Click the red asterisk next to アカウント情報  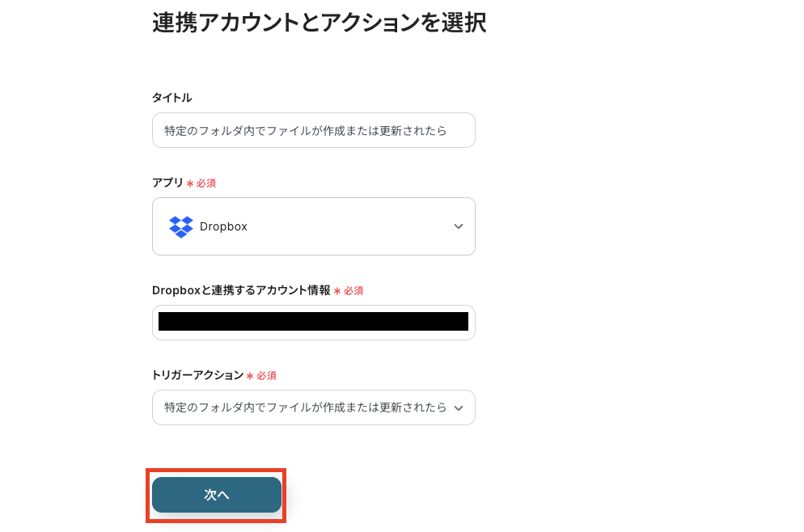337,291
